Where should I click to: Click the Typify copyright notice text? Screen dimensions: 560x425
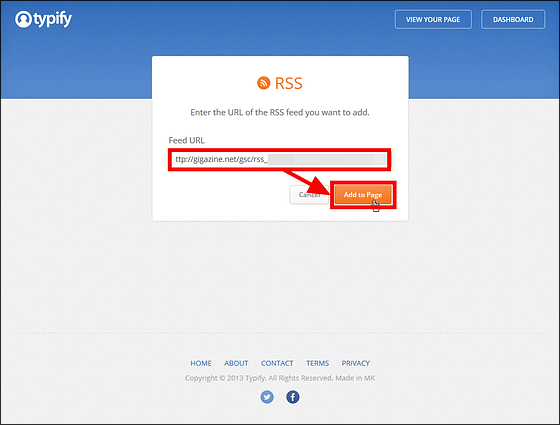click(280, 378)
